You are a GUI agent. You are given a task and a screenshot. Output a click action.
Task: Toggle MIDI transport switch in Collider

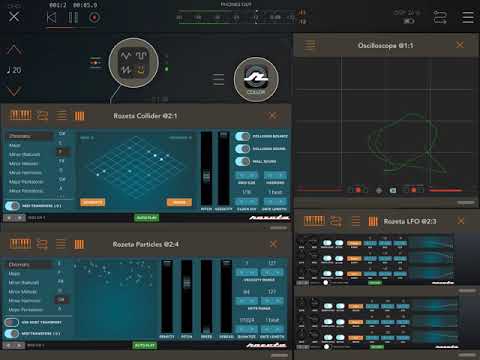[x=13, y=206]
